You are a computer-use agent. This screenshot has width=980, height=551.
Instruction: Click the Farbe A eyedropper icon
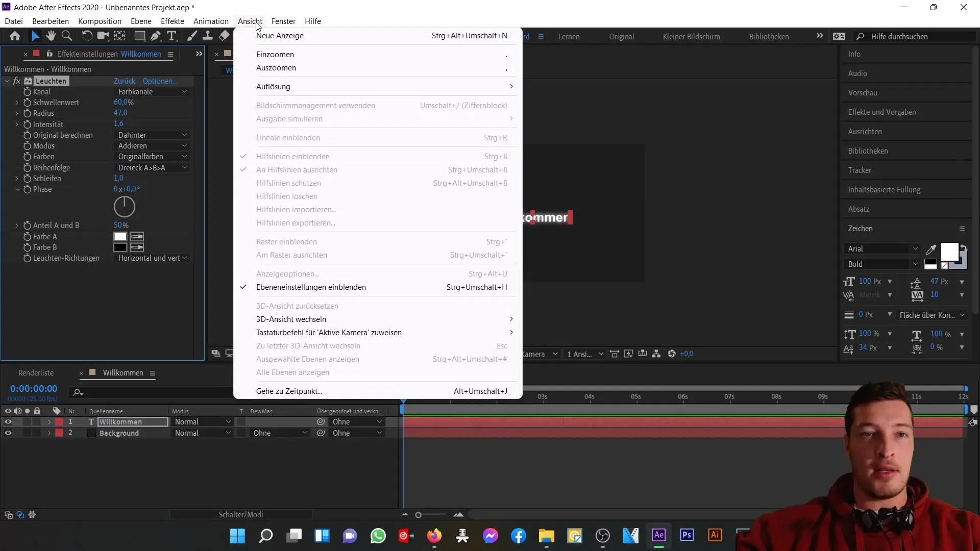pyautogui.click(x=137, y=237)
